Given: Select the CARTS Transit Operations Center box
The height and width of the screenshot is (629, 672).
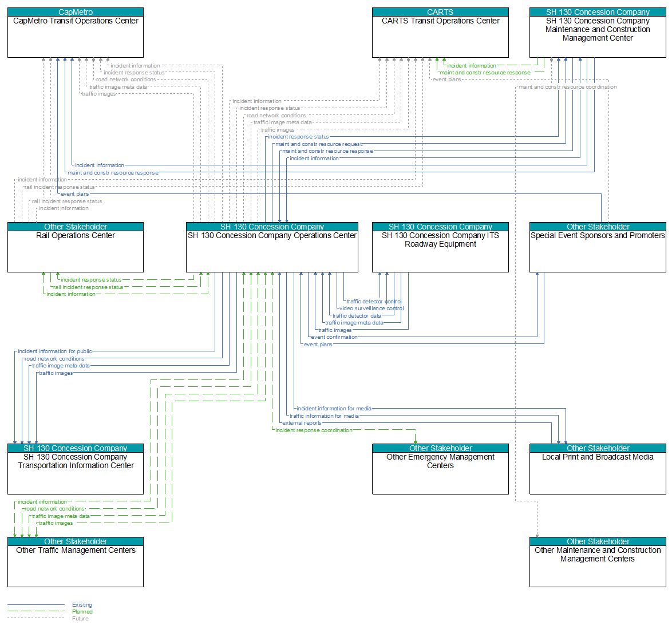Looking at the screenshot, I should tap(440, 33).
